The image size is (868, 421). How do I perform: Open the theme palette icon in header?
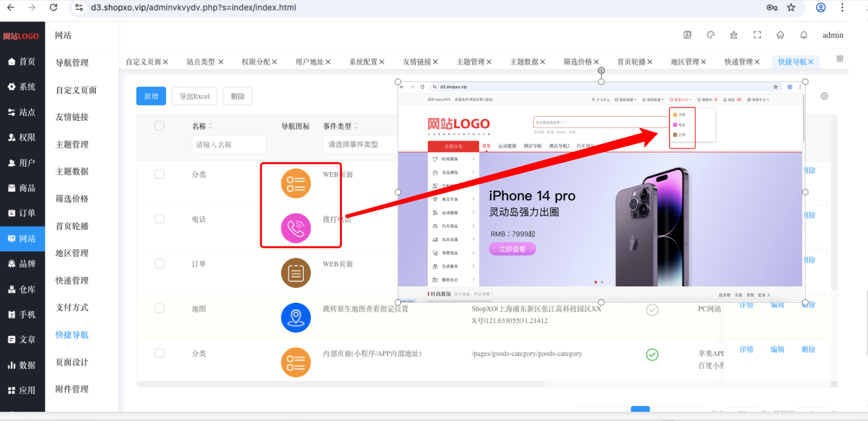pos(711,35)
